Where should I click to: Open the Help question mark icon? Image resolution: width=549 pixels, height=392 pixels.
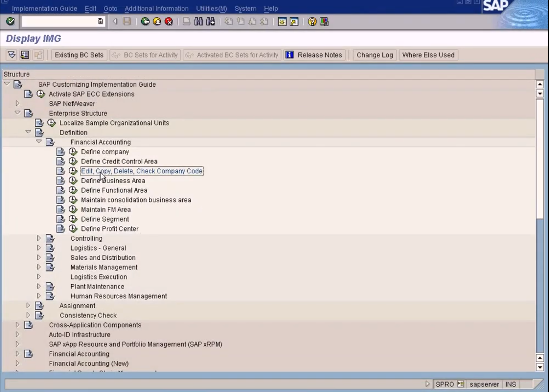(312, 22)
